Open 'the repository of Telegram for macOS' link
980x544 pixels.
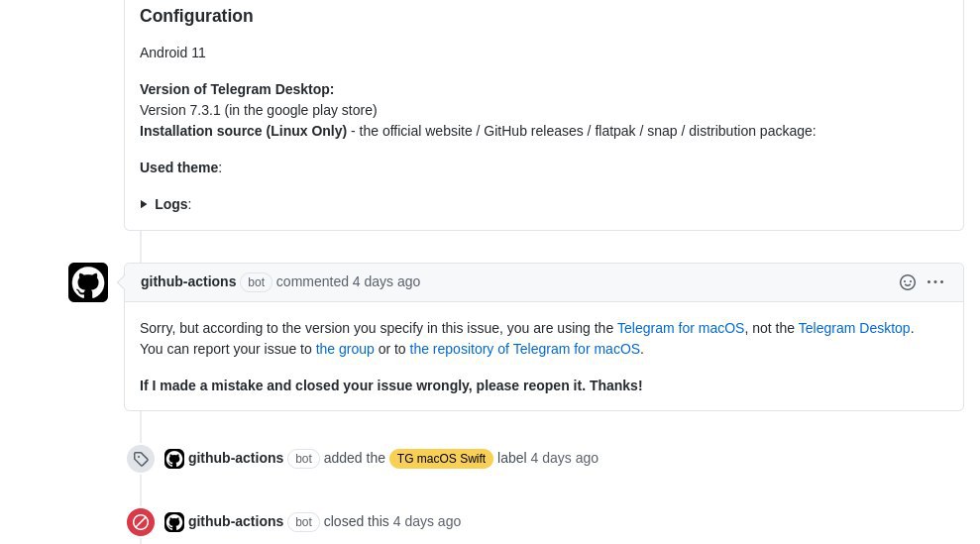pyautogui.click(x=524, y=349)
